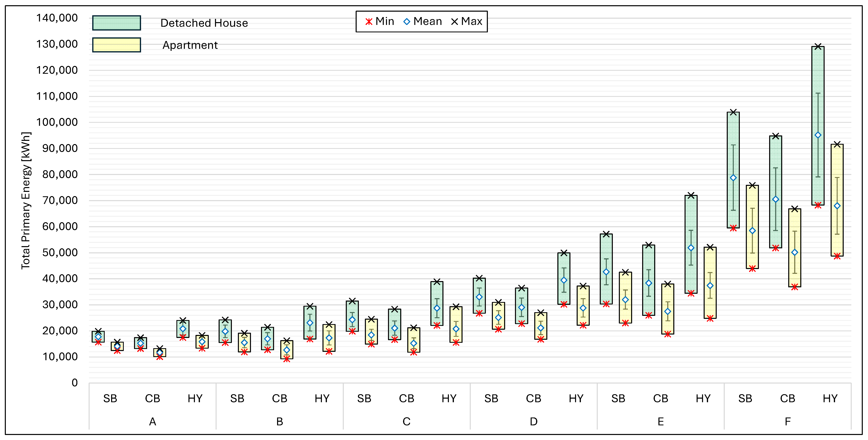Click group label 'D' on x-axis
This screenshot has height=440, width=868.
tap(534, 422)
